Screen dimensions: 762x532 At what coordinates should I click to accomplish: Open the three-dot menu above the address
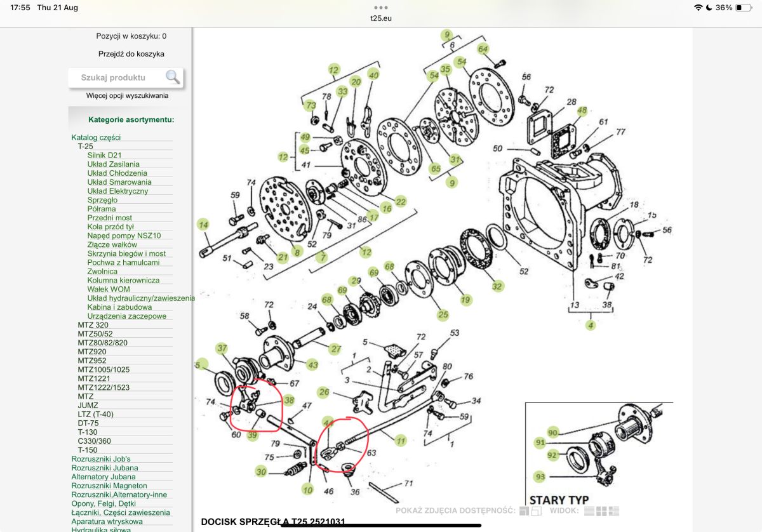(x=381, y=8)
